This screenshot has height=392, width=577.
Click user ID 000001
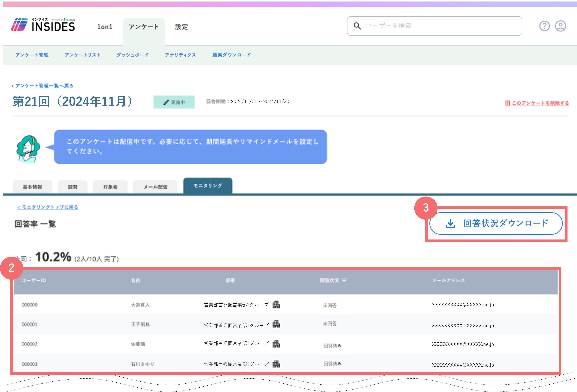point(30,325)
